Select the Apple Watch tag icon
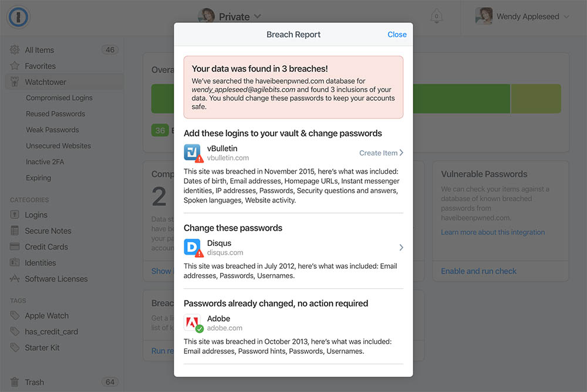Image resolution: width=587 pixels, height=392 pixels. pyautogui.click(x=15, y=316)
